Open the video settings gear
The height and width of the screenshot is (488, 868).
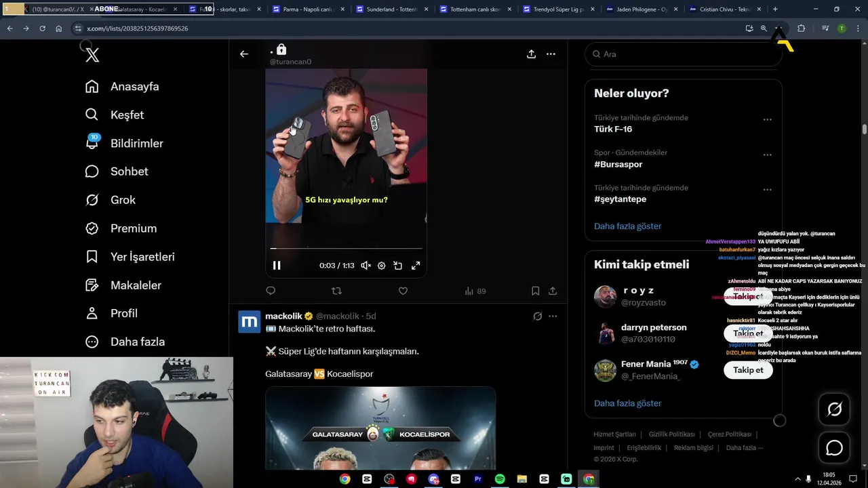[382, 266]
